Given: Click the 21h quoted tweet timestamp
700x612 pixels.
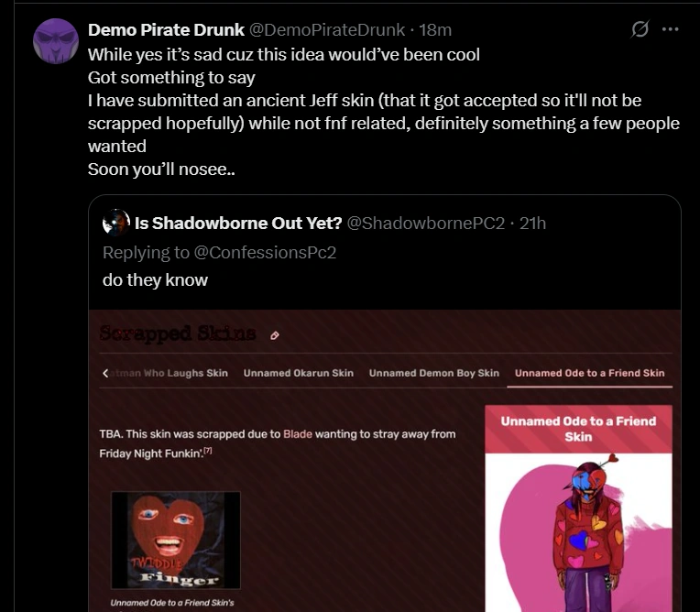Looking at the screenshot, I should (532, 224).
